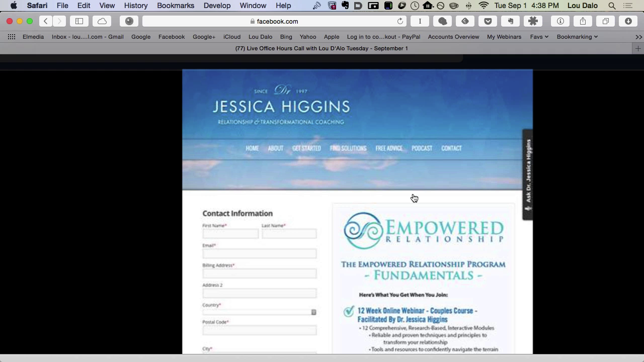The height and width of the screenshot is (362, 644).
Task: Open the Top Sites grid icon
Action: pyautogui.click(x=12, y=37)
